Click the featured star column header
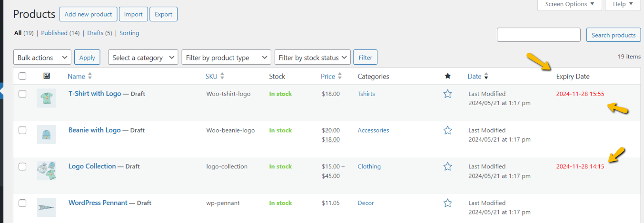644x223 pixels. [x=447, y=76]
